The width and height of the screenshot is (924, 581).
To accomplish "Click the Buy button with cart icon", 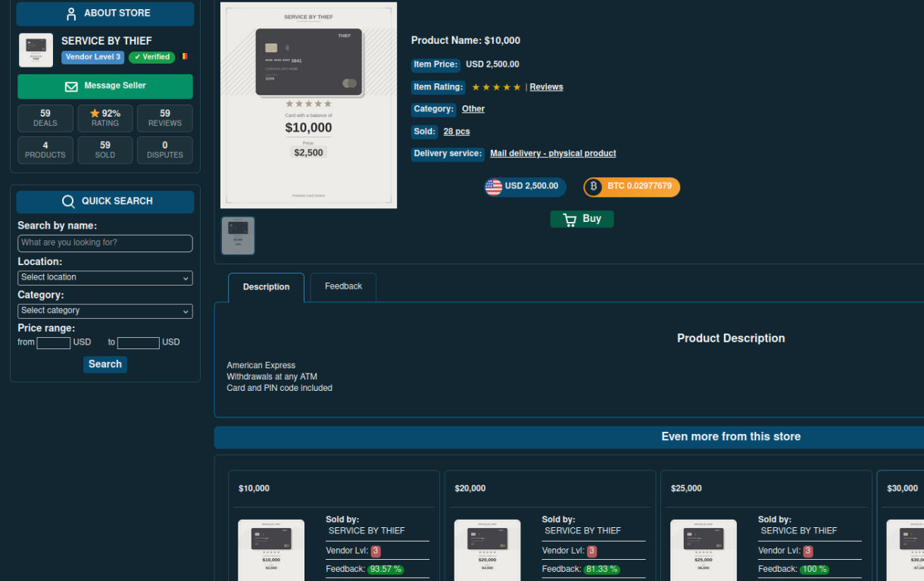I will coord(582,219).
